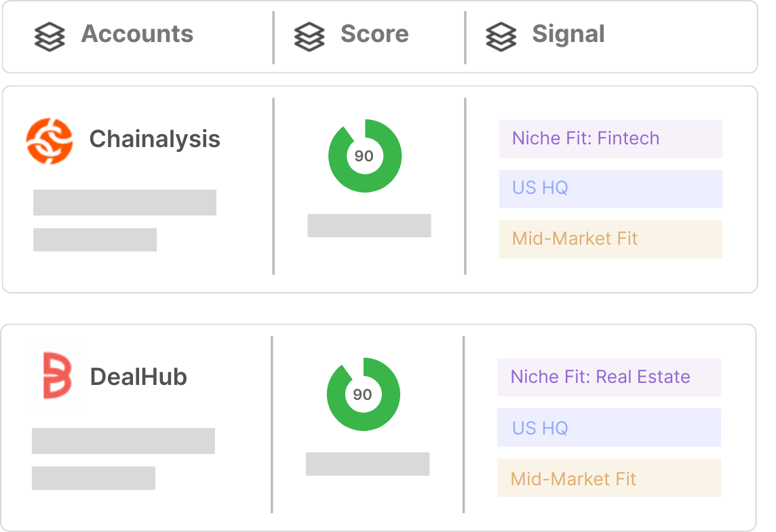
Task: Click long gray placeholder below DealHub name
Action: (x=123, y=441)
